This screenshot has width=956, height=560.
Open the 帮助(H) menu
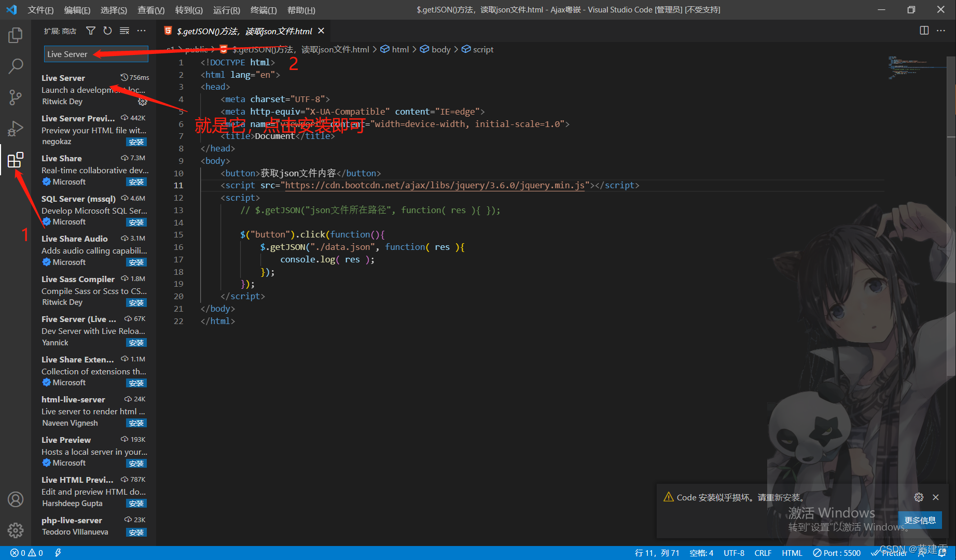pos(301,10)
